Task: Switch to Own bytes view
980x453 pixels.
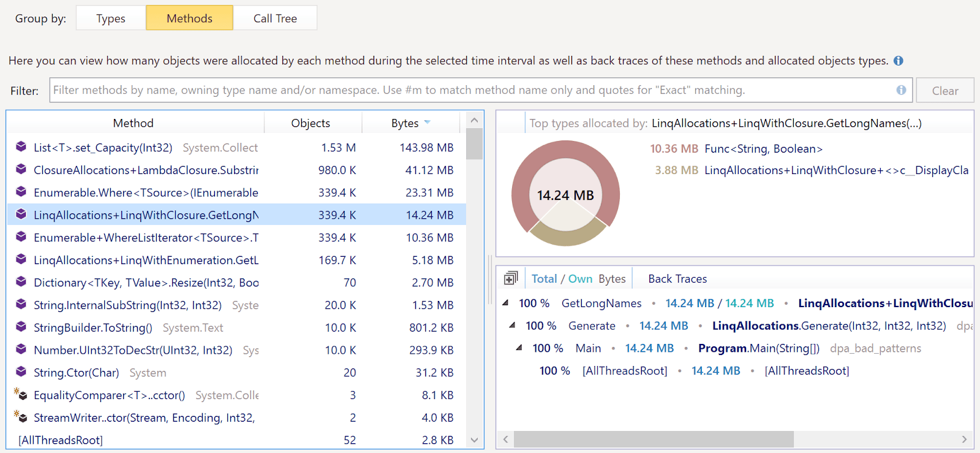Action: pyautogui.click(x=580, y=279)
